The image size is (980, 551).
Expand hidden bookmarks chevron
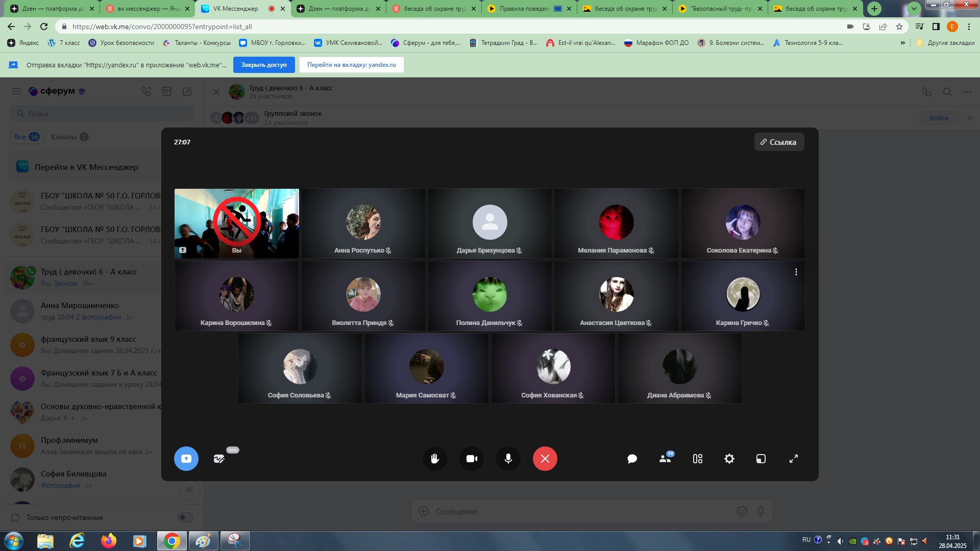tap(903, 43)
